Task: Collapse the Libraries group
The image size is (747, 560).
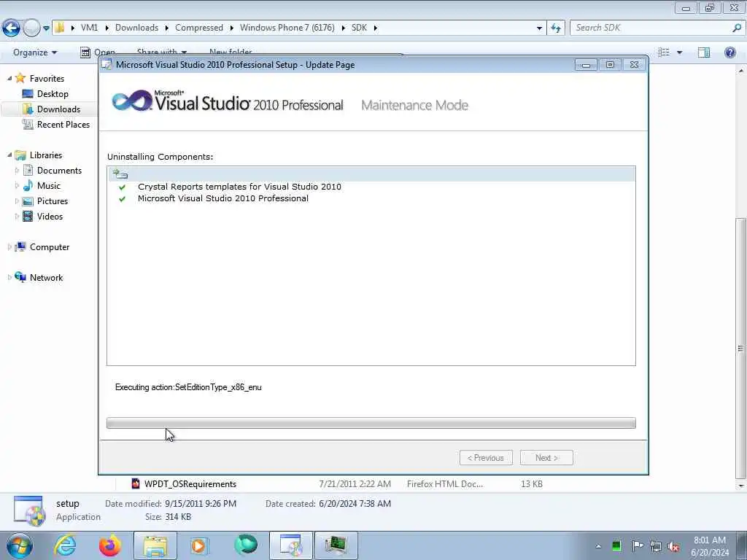Action: [x=9, y=155]
